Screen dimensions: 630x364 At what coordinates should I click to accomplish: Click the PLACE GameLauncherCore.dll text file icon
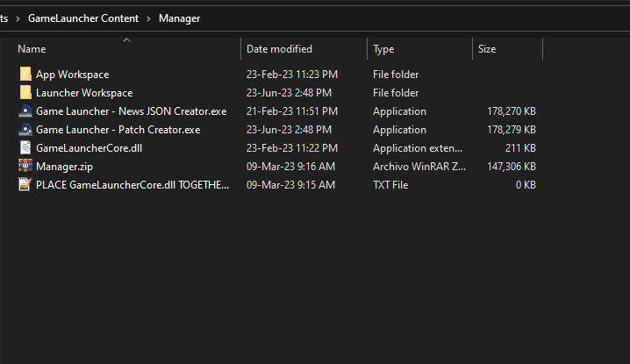[25, 185]
